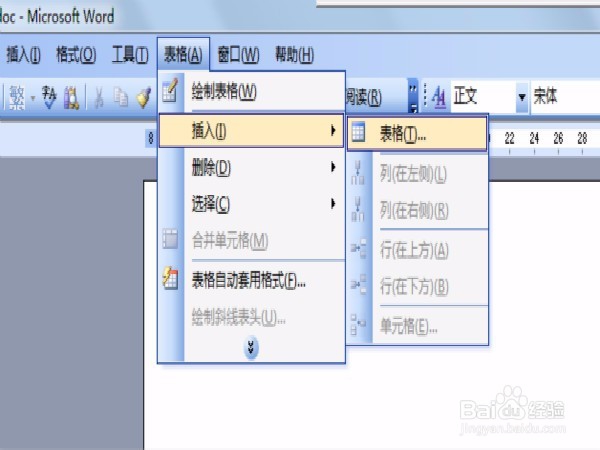This screenshot has width=600, height=450.
Task: Click the insert column left icon
Action: pos(358,173)
